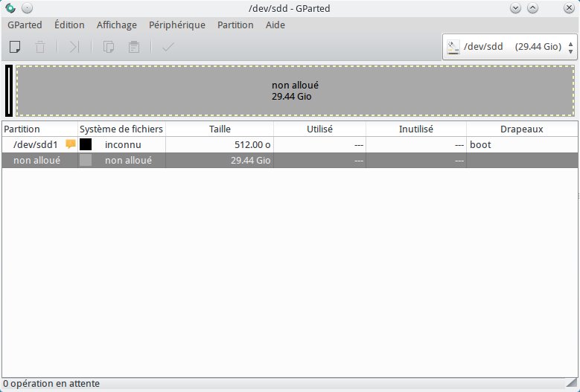Screen dimensions: 580x392
Task: Minimize the GParted window
Action: pos(515,8)
